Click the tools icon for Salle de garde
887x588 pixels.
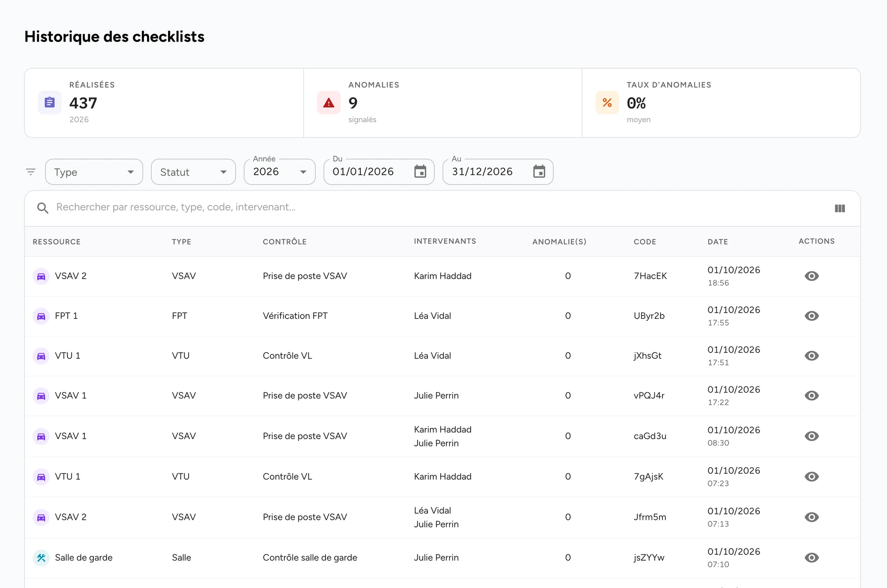(41, 558)
